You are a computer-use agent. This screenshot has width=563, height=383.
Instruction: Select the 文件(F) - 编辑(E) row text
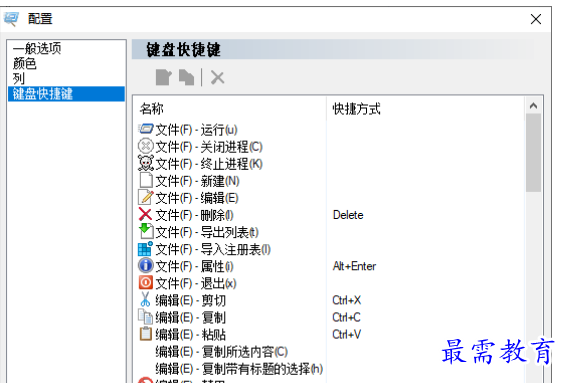coord(197,198)
